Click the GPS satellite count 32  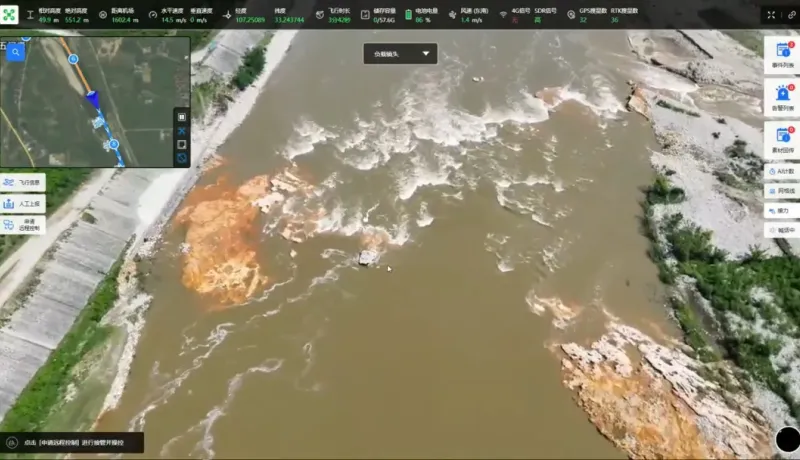click(583, 20)
